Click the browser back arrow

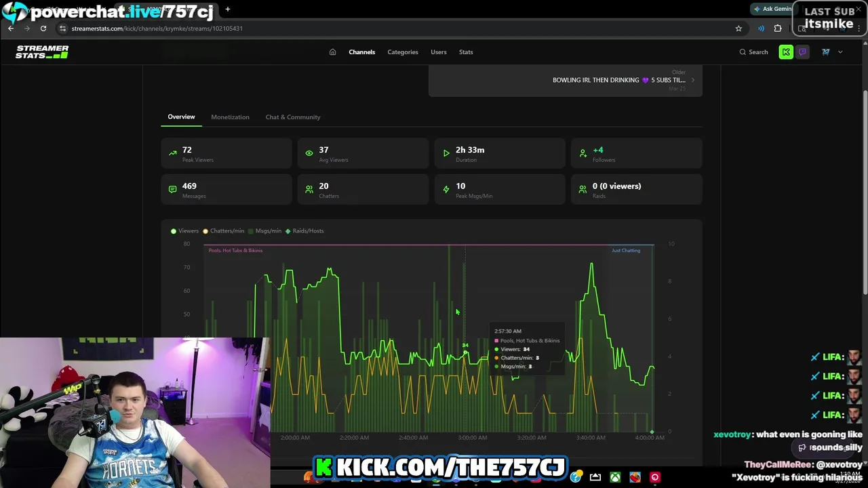[x=11, y=28]
